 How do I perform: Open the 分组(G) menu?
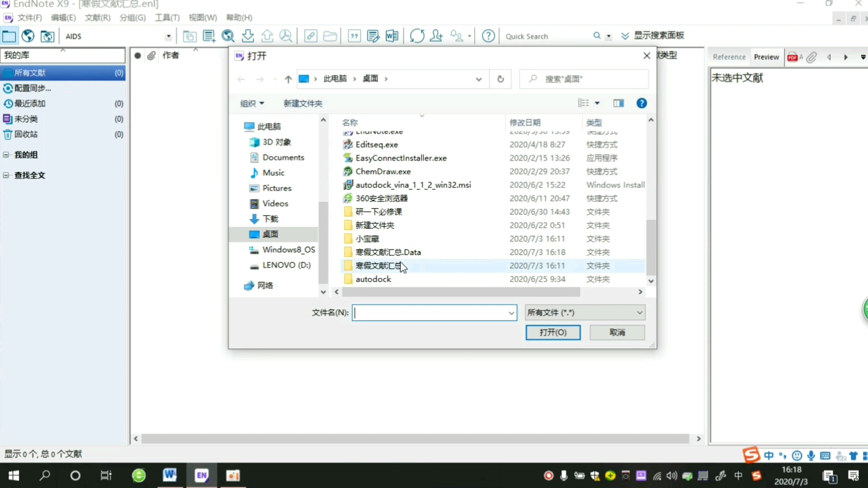point(132,18)
